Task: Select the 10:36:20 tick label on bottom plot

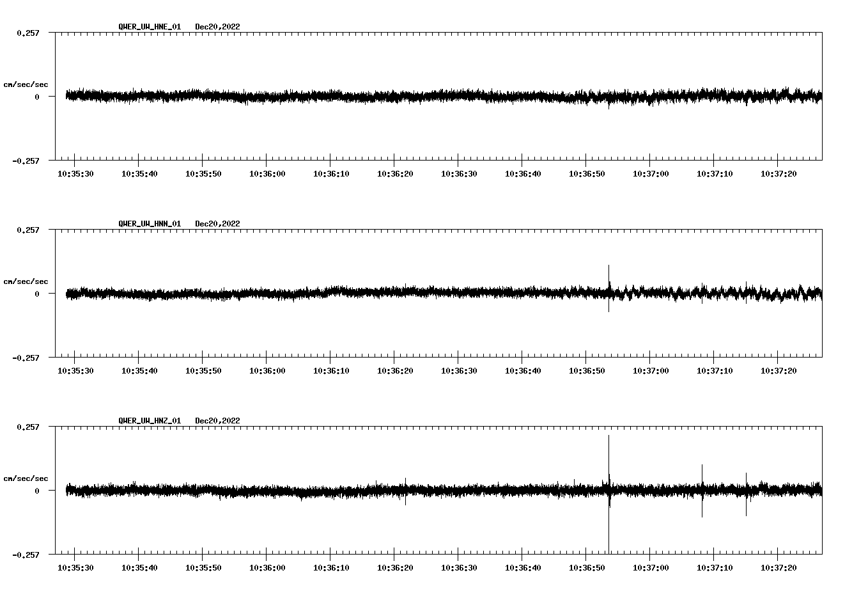Action: click(395, 567)
